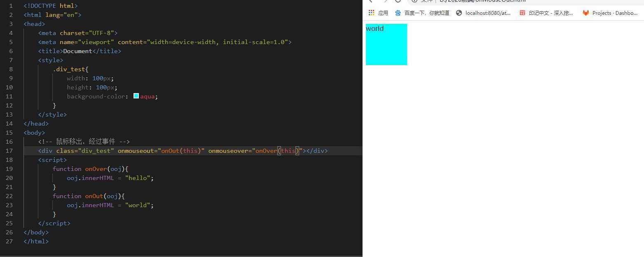Click 'Document' in the title tag

click(x=77, y=51)
